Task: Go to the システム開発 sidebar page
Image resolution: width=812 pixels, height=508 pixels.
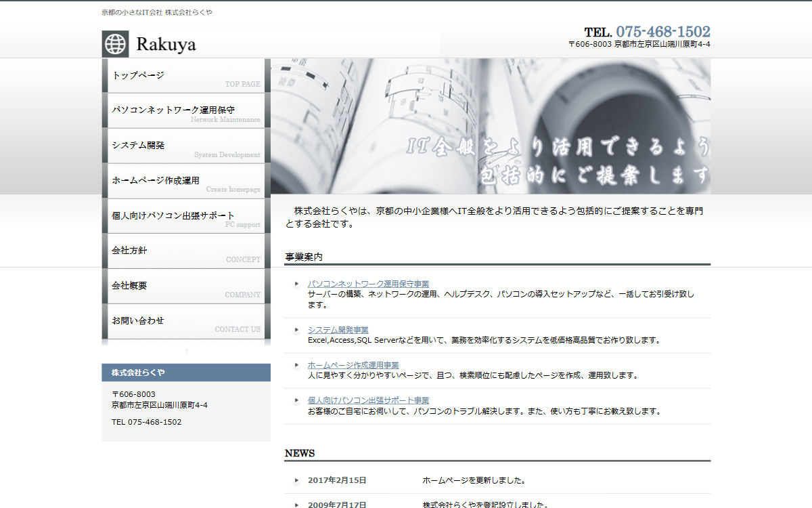Action: (x=186, y=146)
